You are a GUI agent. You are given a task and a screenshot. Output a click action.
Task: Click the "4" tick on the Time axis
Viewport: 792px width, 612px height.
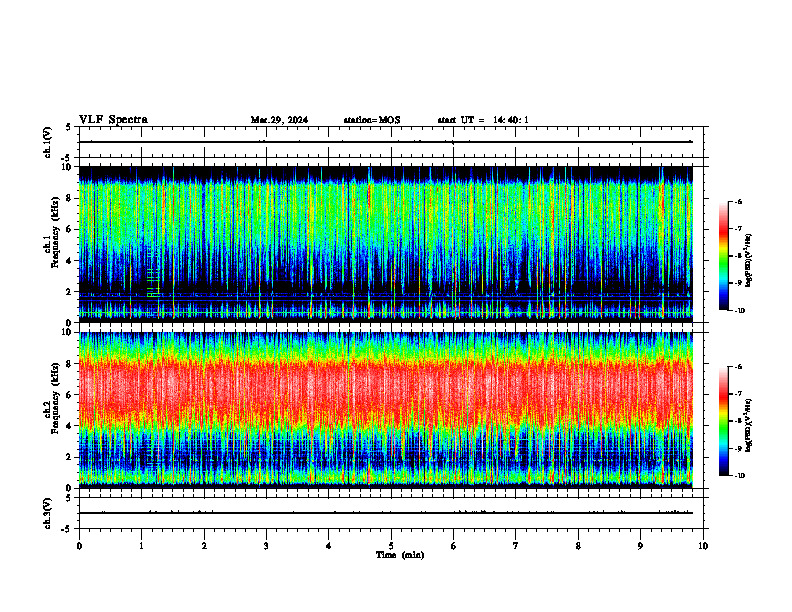pyautogui.click(x=329, y=546)
